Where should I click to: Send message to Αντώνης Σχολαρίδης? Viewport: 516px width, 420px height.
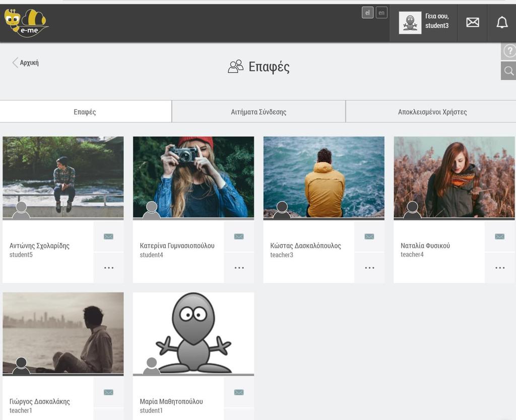pyautogui.click(x=109, y=236)
